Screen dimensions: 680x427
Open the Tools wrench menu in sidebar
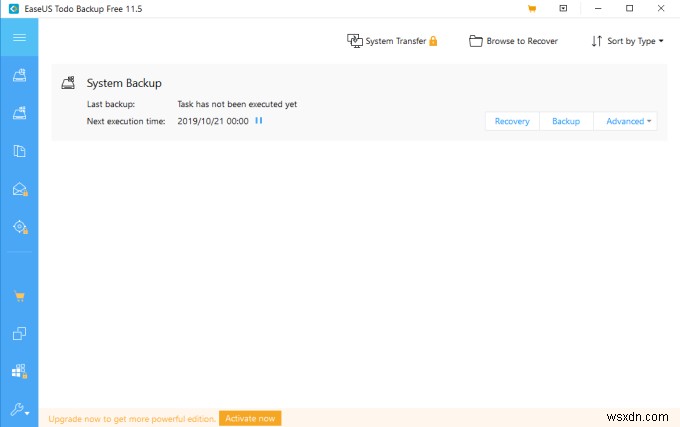coord(20,409)
